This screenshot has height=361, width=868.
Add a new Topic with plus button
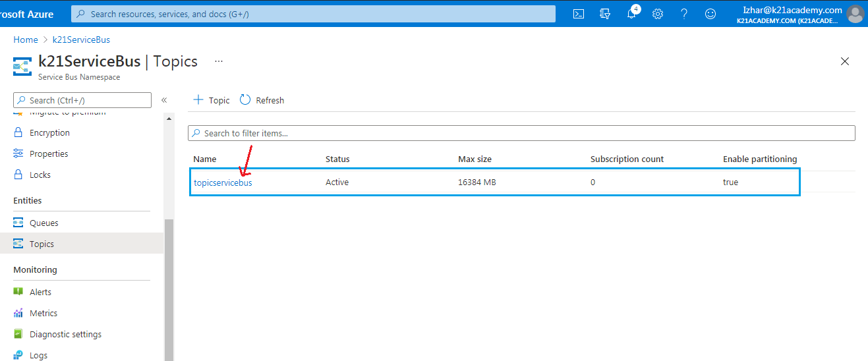pos(198,100)
